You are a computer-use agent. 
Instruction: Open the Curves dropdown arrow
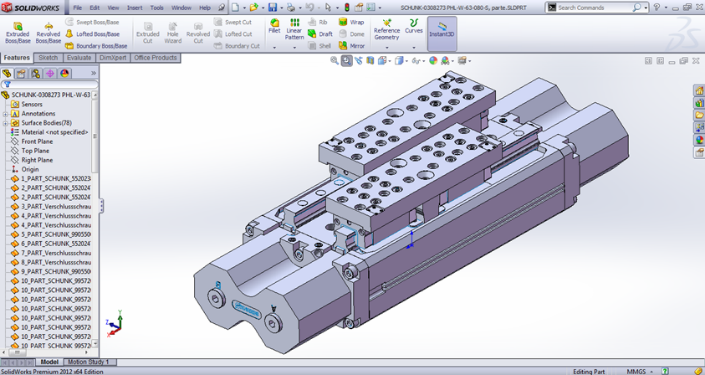(x=414, y=47)
